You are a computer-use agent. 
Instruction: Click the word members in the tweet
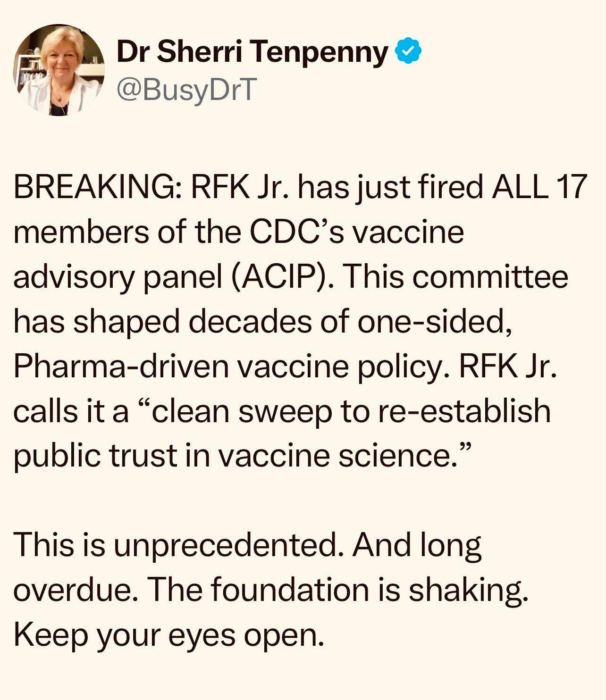[x=80, y=233]
